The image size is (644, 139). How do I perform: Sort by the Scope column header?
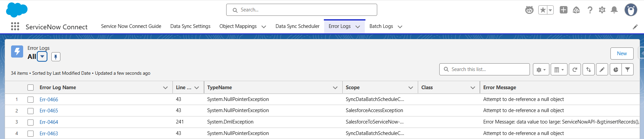[x=353, y=88]
